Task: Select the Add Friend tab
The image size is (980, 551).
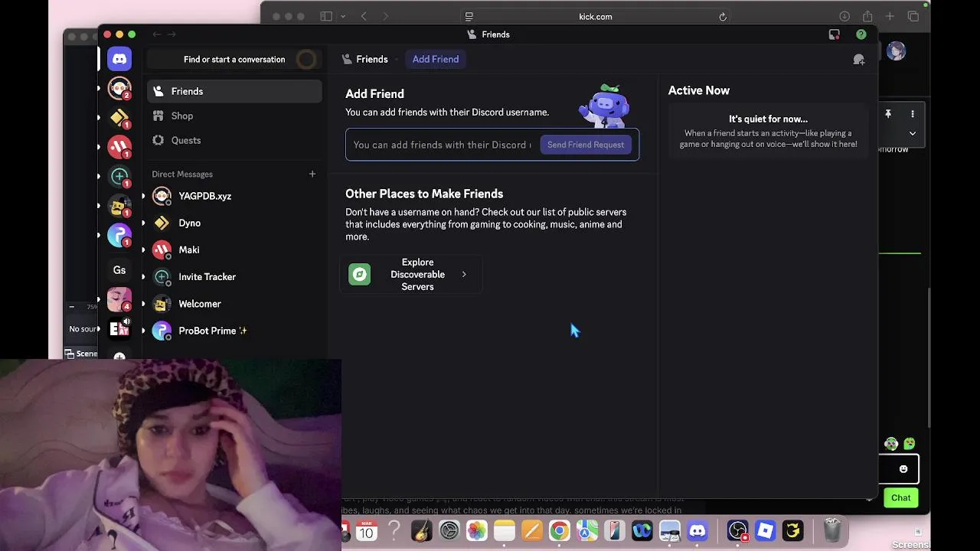Action: click(x=436, y=59)
